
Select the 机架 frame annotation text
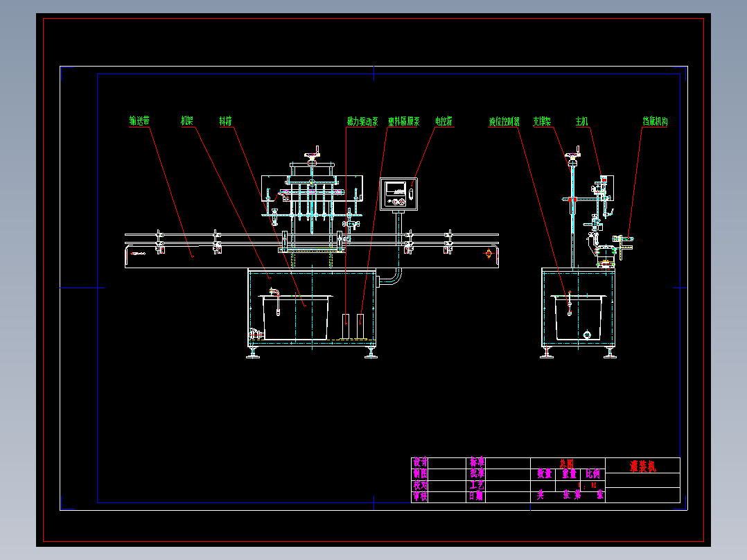tap(187, 121)
